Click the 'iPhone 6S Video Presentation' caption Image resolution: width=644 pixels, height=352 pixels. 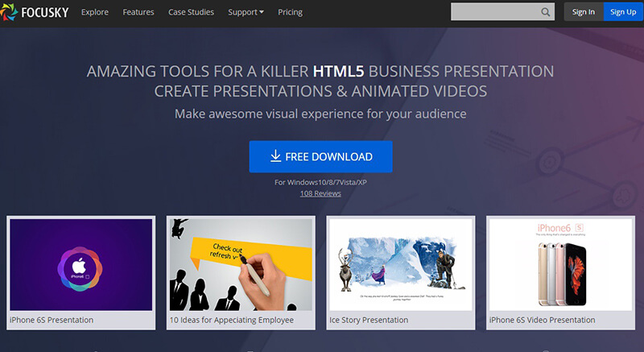pyautogui.click(x=542, y=320)
